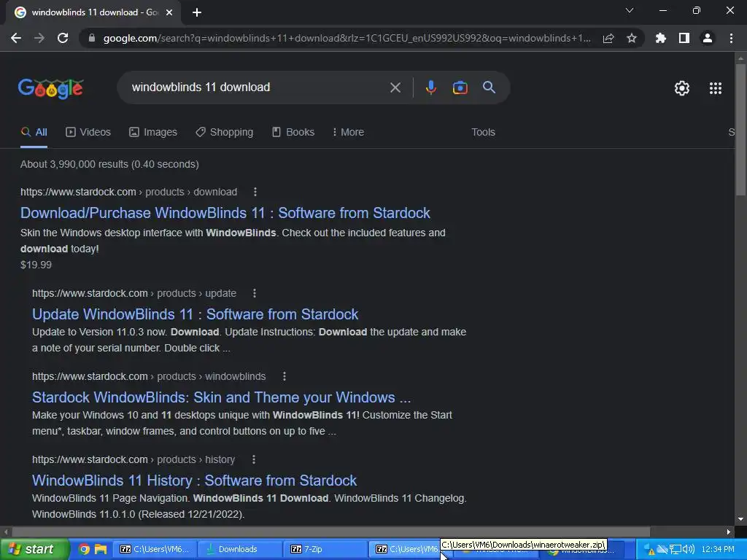This screenshot has height=560, width=747.
Task: Toggle the Chrome side panel
Action: coord(684,38)
